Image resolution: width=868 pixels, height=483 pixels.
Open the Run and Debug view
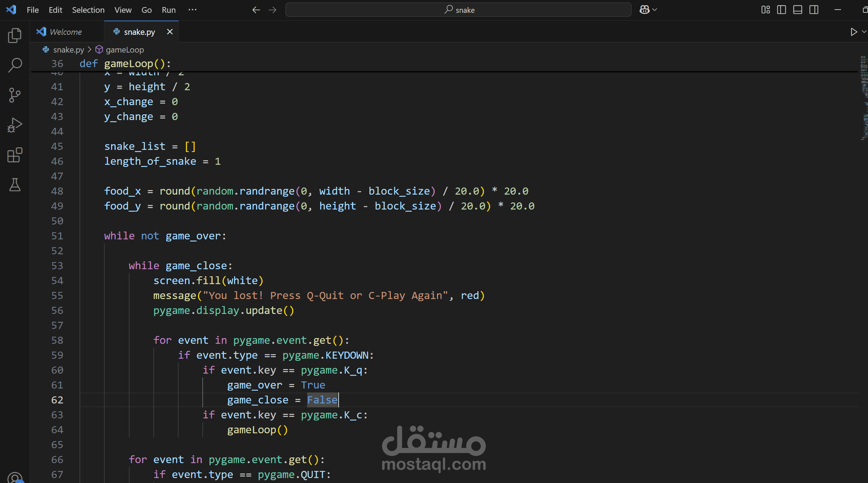click(x=15, y=125)
